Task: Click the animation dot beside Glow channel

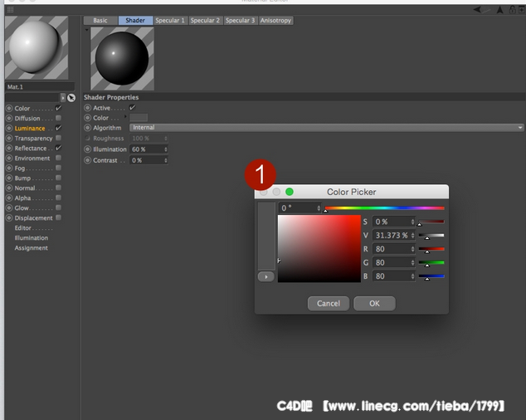Action: point(9,208)
